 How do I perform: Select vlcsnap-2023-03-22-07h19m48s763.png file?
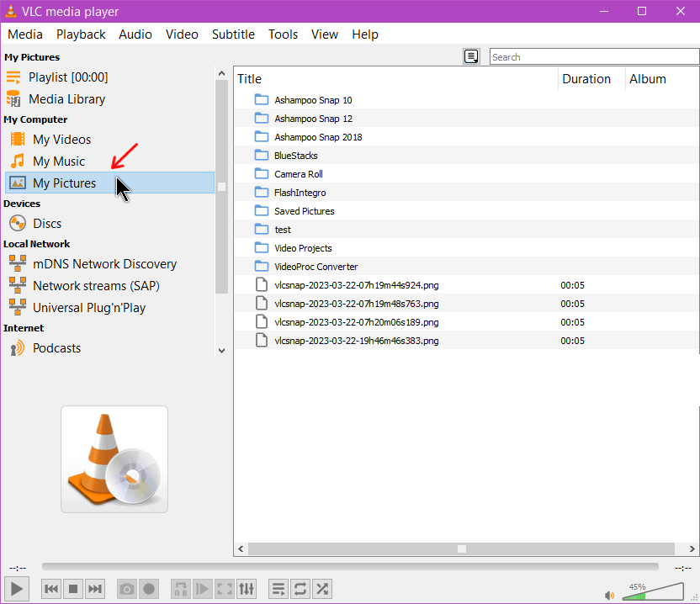[x=466, y=304]
